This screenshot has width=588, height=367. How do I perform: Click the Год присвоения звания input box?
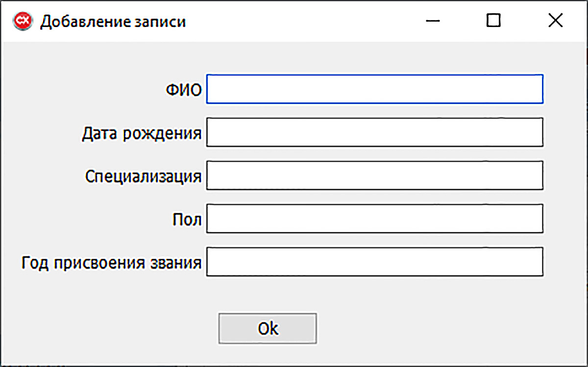(375, 262)
